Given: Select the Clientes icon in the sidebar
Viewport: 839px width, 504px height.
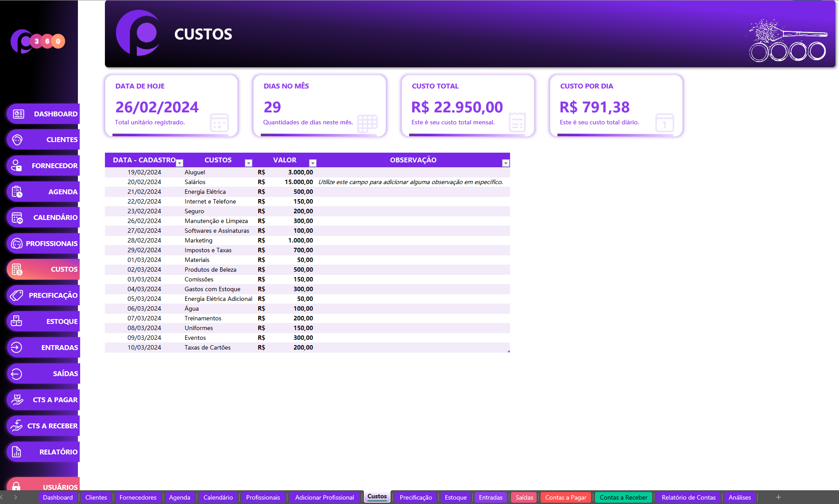Looking at the screenshot, I should coord(17,139).
